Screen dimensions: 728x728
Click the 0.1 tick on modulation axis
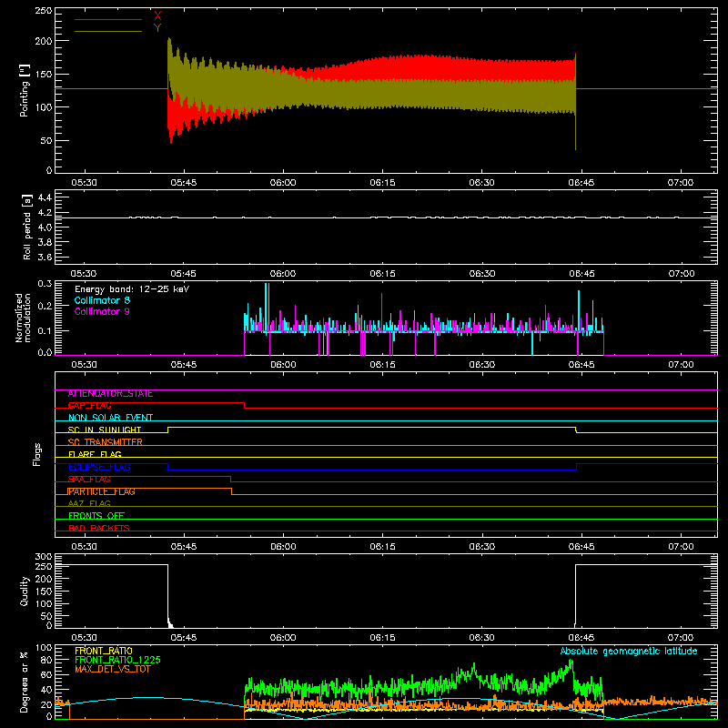click(45, 330)
